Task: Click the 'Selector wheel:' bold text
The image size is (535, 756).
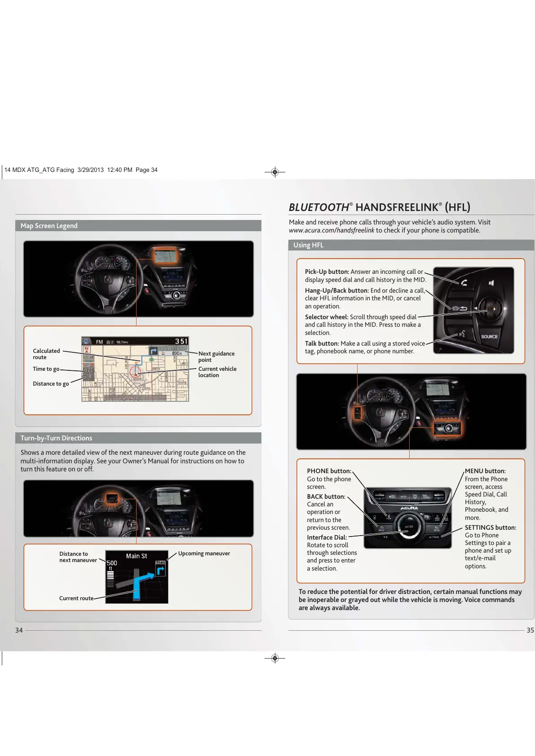Action: 327,317
